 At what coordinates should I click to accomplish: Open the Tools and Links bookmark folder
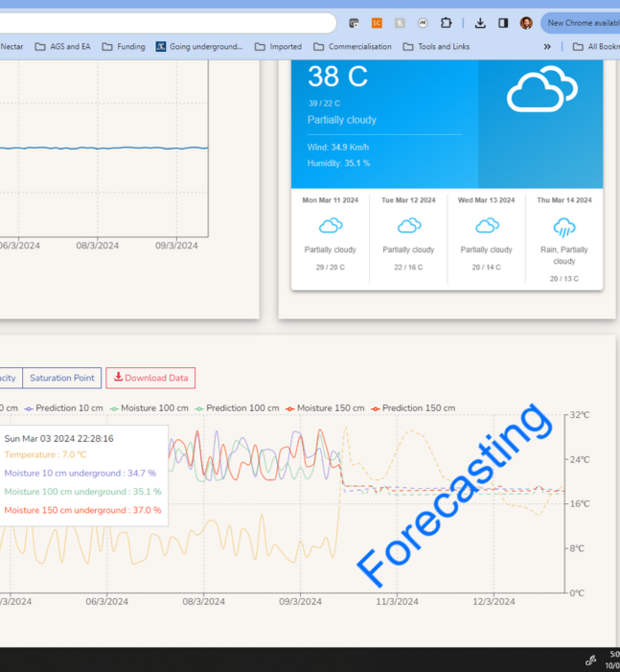[436, 47]
